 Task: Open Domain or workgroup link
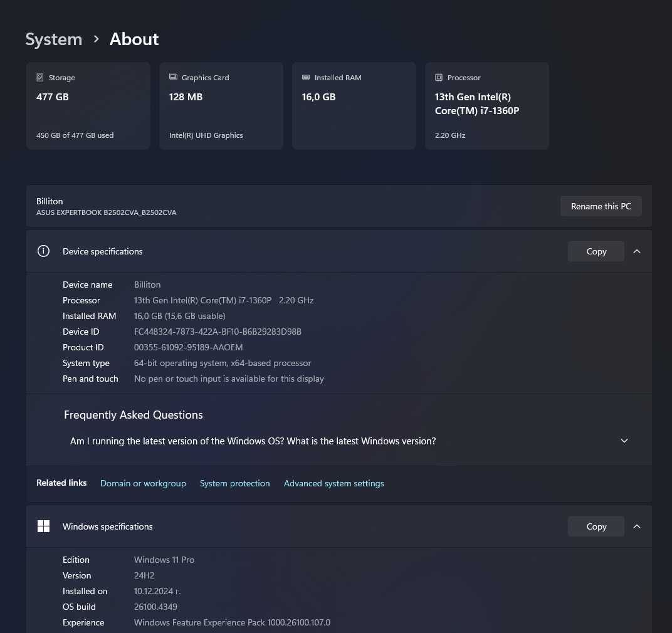(x=143, y=483)
